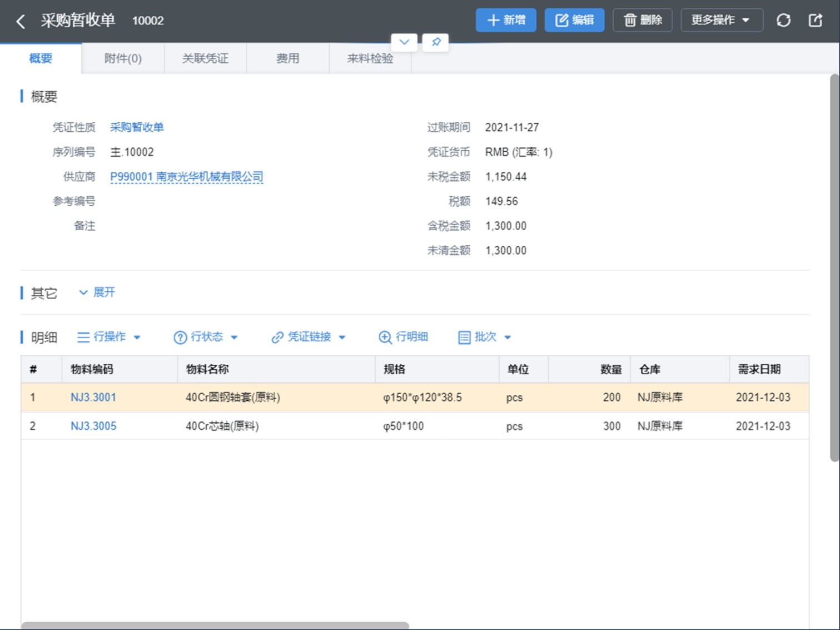
Task: Open supplier link P990001 南京光华机械有限公司
Action: click(x=186, y=177)
